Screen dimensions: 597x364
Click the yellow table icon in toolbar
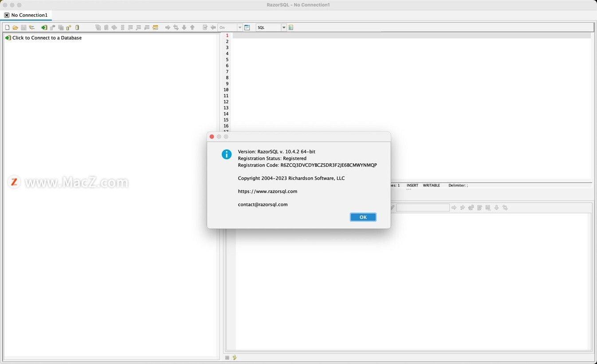155,27
